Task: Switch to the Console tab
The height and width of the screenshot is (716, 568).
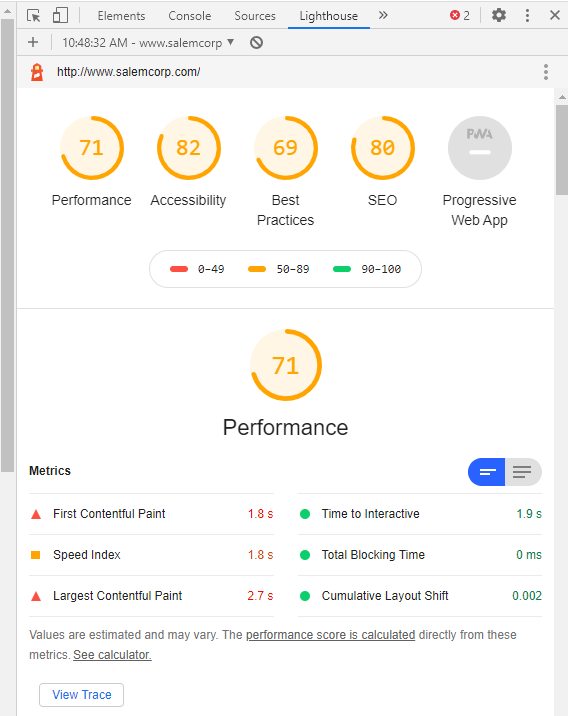Action: click(x=189, y=16)
